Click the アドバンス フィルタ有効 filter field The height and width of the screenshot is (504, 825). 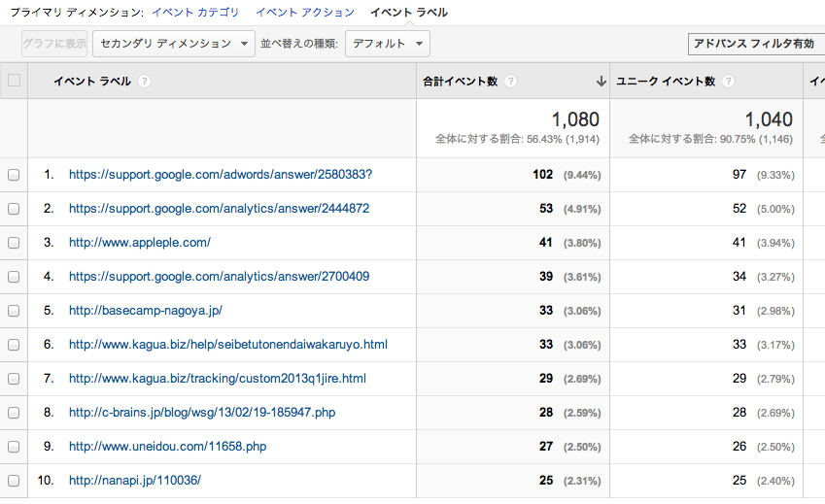tap(754, 44)
